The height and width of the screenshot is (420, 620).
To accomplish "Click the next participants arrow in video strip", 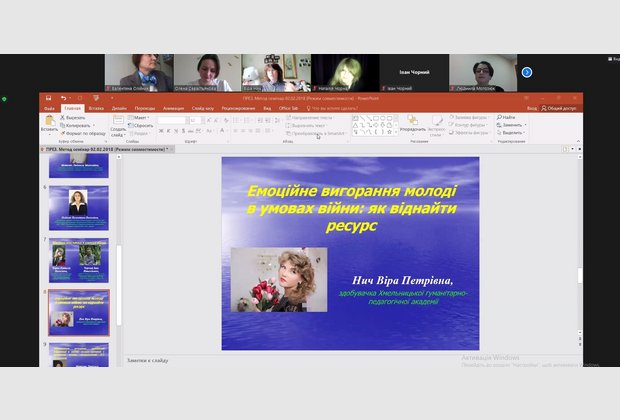I will [x=527, y=72].
